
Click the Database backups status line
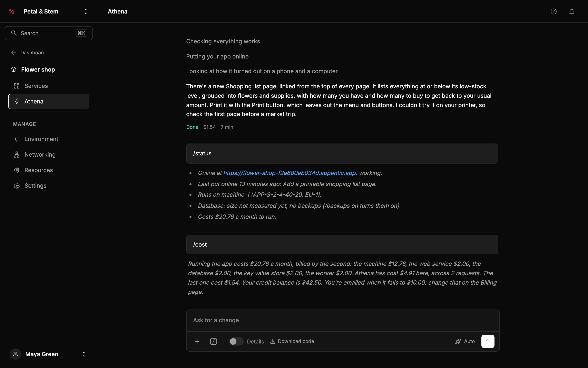[x=299, y=206]
